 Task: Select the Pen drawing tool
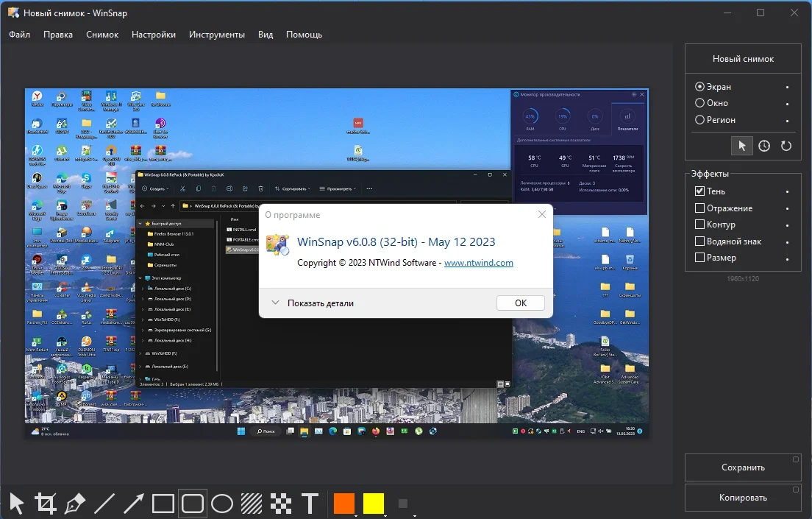[75, 504]
